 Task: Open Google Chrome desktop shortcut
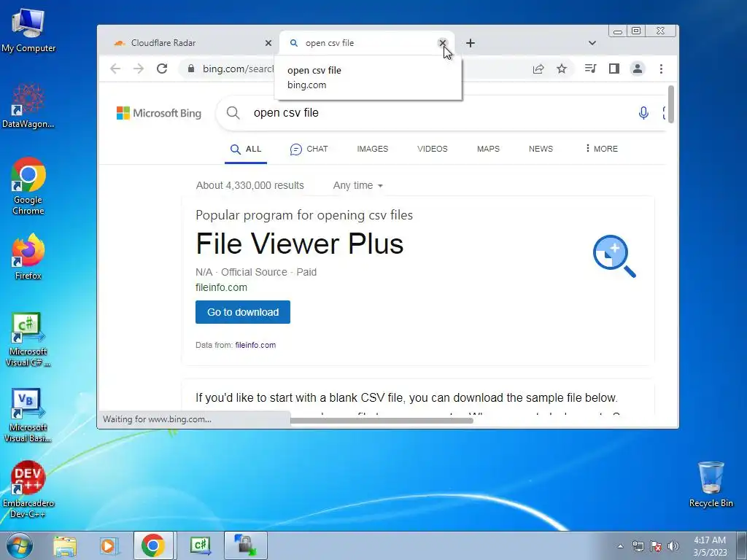28,186
